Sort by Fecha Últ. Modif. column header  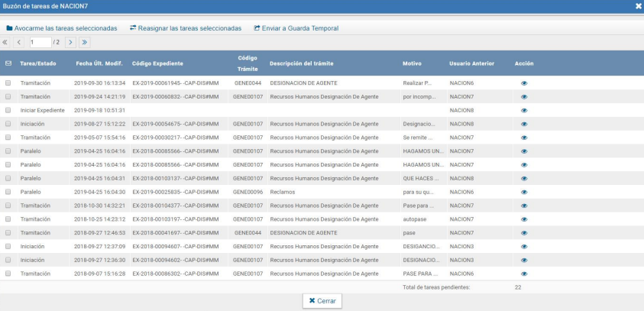click(99, 63)
